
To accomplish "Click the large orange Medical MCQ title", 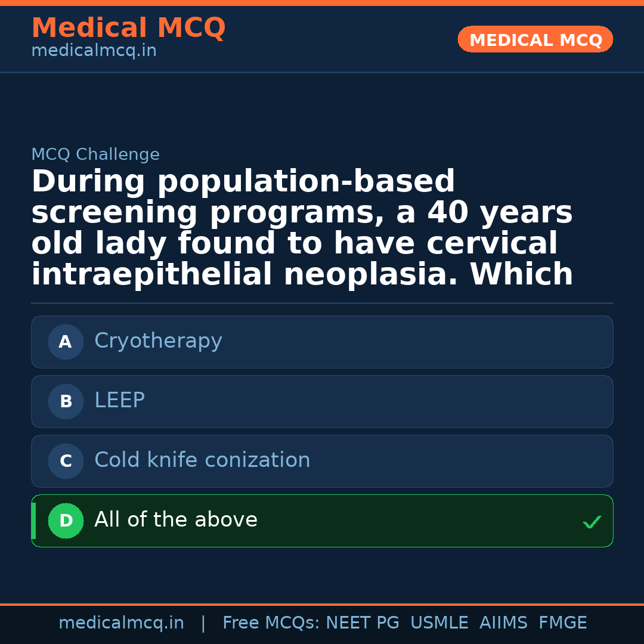I will (128, 28).
